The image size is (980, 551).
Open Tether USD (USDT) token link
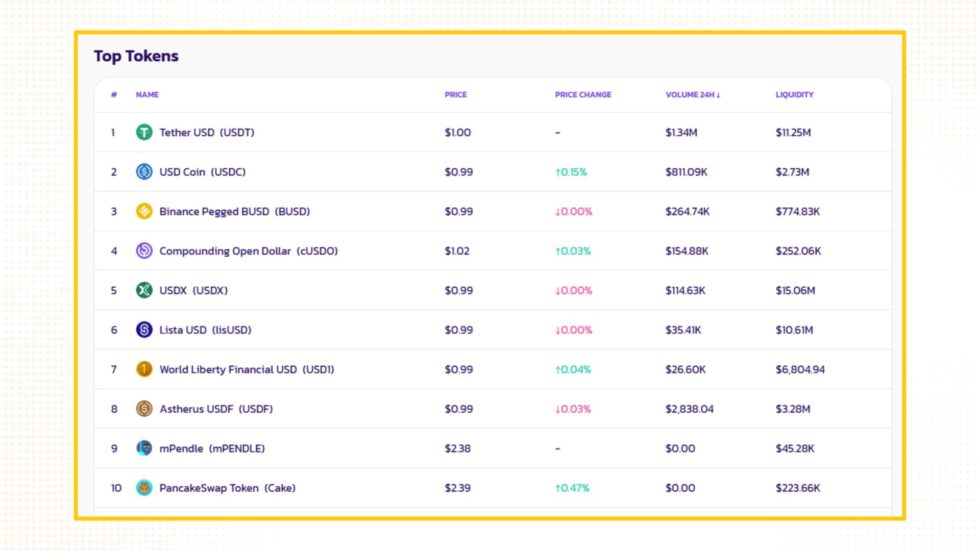207,133
